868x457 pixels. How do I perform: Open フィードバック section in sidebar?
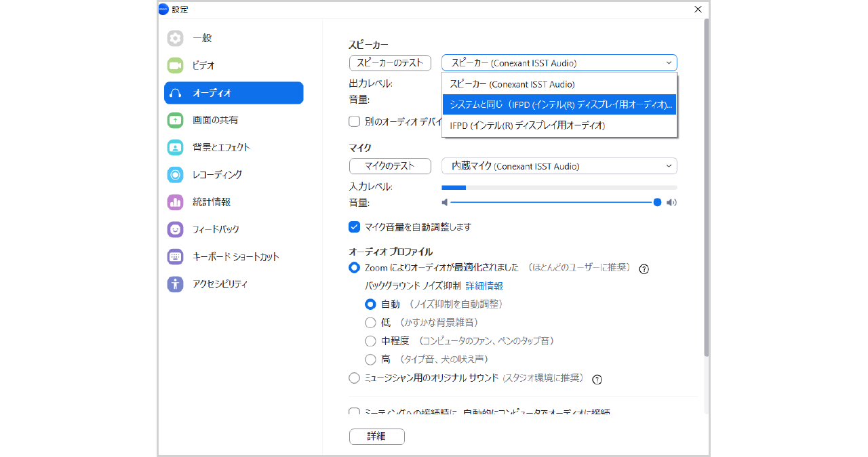[x=216, y=229]
